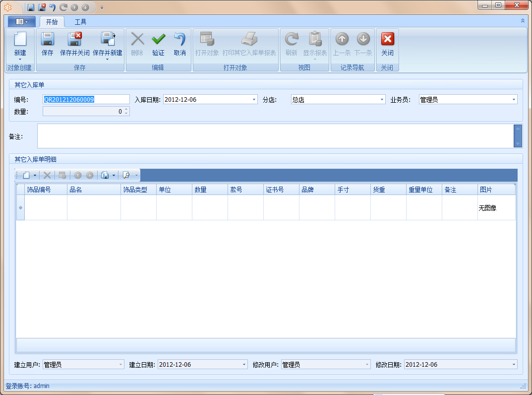Open the 修改日期 date dropdown
The image size is (532, 395).
pos(514,364)
